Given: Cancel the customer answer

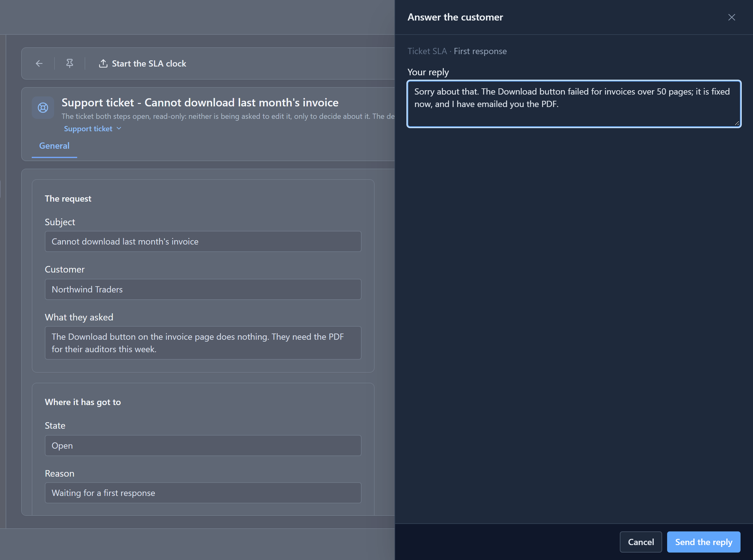Looking at the screenshot, I should click(640, 542).
